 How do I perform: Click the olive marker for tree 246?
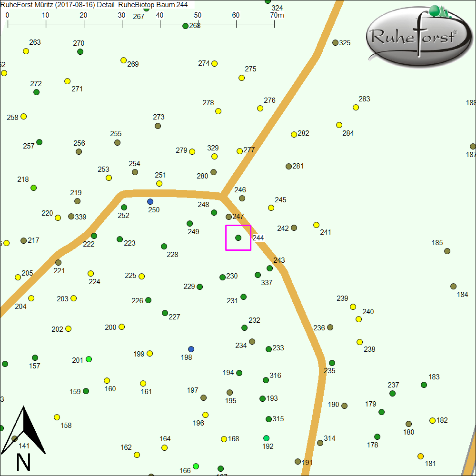tap(242, 198)
